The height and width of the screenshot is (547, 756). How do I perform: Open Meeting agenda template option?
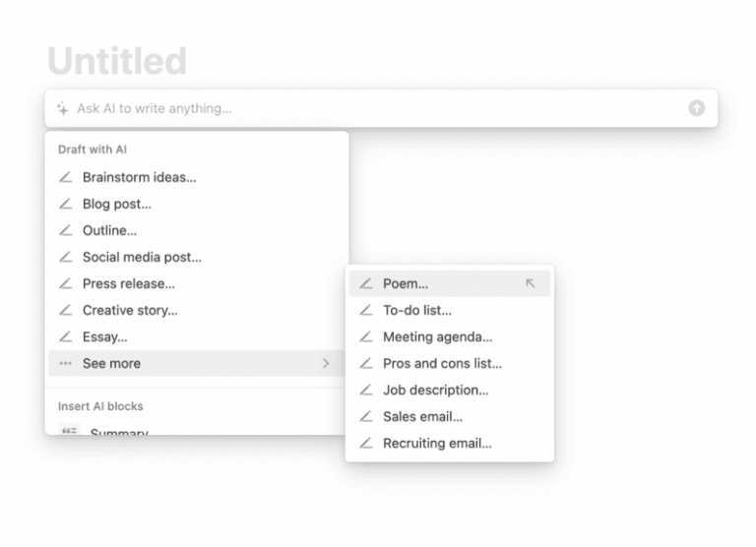pyautogui.click(x=437, y=336)
